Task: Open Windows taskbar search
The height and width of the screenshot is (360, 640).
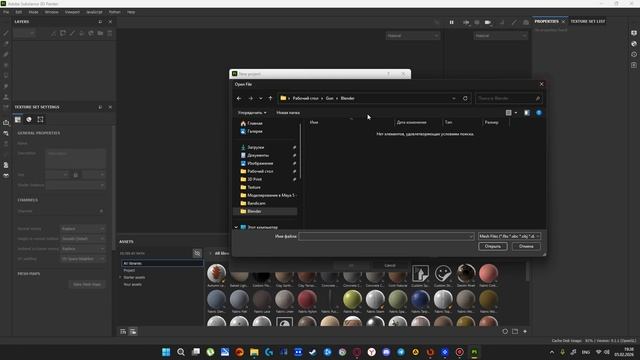Action: 181,352
